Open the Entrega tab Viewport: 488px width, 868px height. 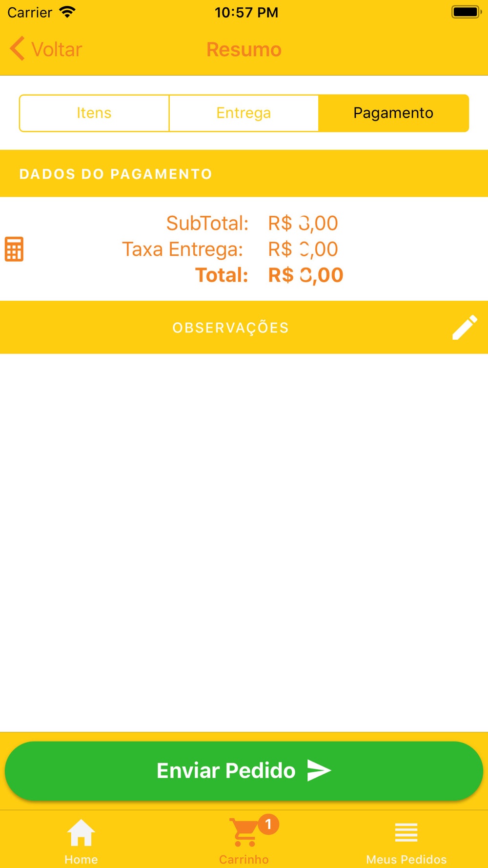click(244, 113)
